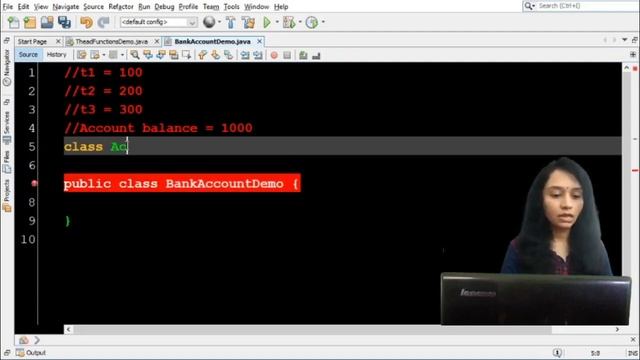Image resolution: width=640 pixels, height=360 pixels.
Task: Close the BankAccountDemo.java tab
Action: (259, 41)
